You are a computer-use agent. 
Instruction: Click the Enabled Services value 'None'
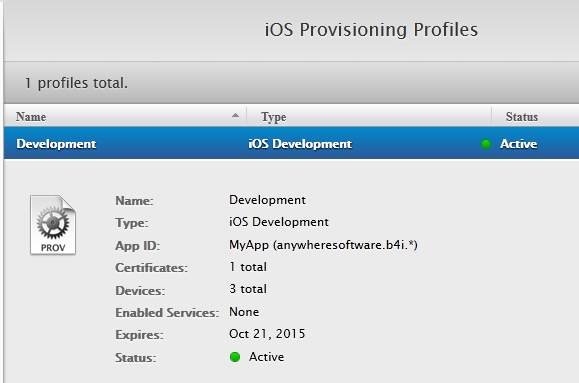click(244, 312)
